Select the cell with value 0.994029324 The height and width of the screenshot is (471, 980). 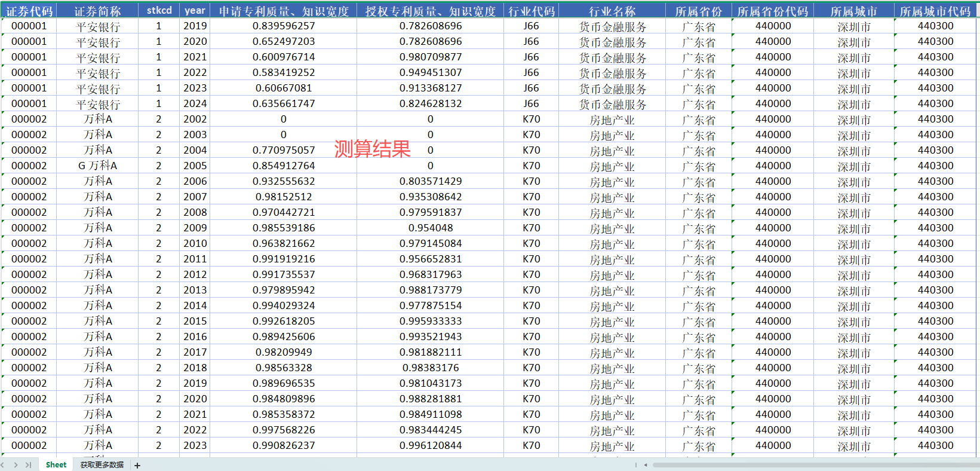point(284,305)
